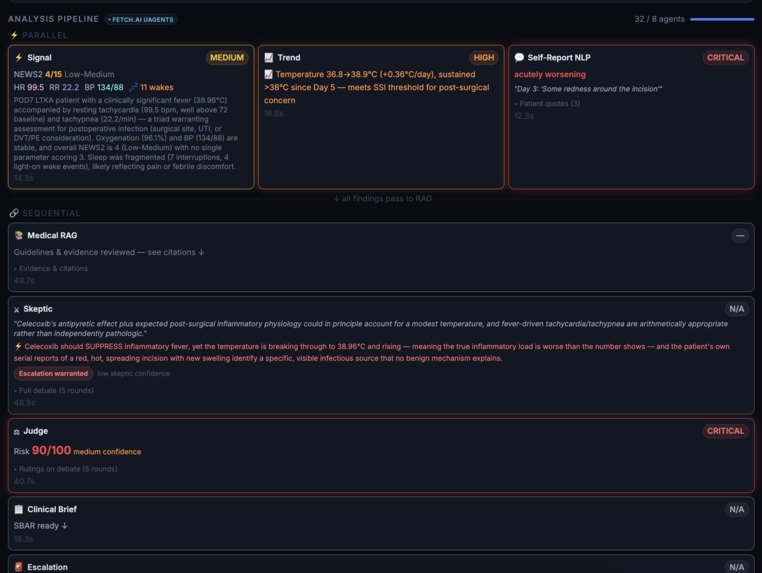Expand Full debate (5 rounds)

53,390
